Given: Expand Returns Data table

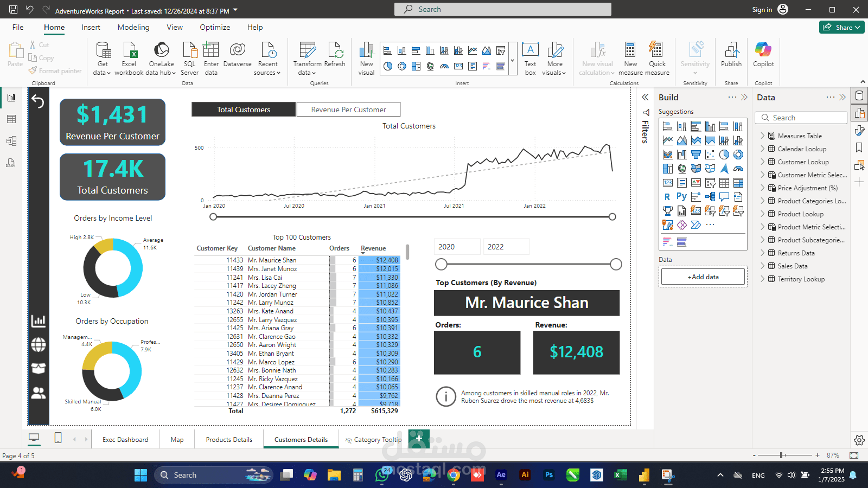Looking at the screenshot, I should coord(762,253).
